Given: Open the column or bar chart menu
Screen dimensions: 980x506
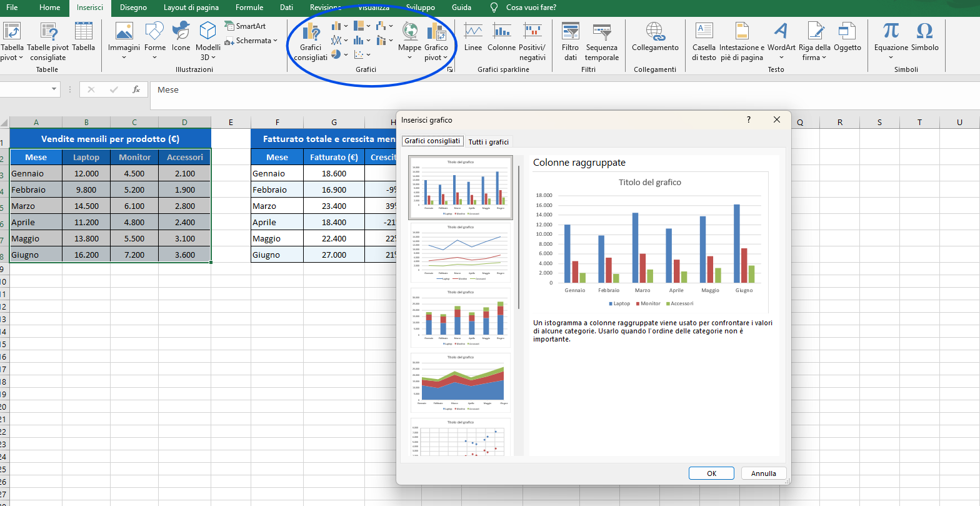Looking at the screenshot, I should 340,26.
